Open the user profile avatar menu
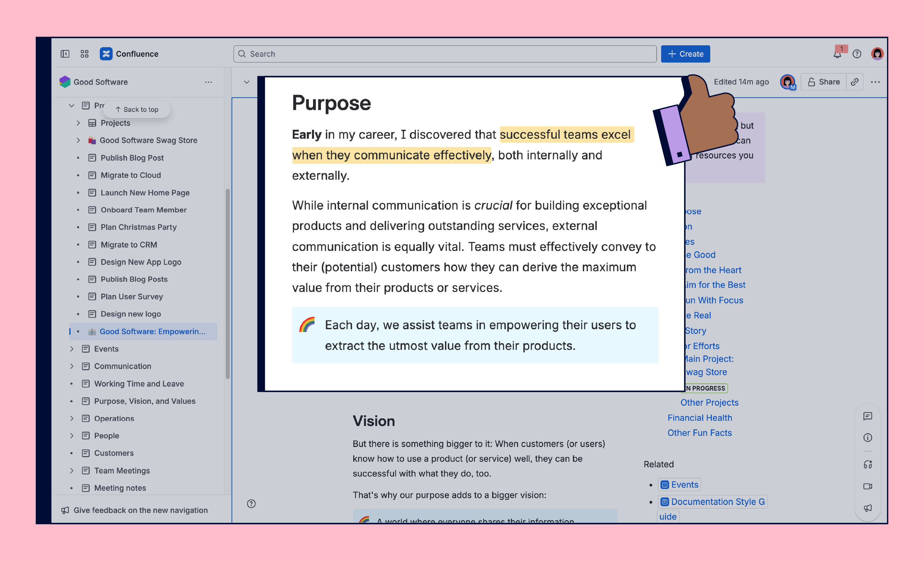The image size is (924, 561). tap(877, 54)
